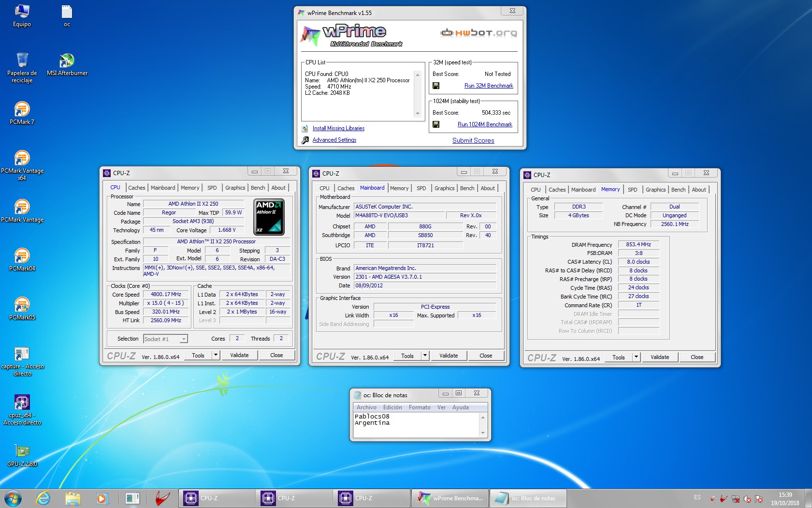Click save icon for 1024M score
The image size is (812, 508).
[x=436, y=124]
